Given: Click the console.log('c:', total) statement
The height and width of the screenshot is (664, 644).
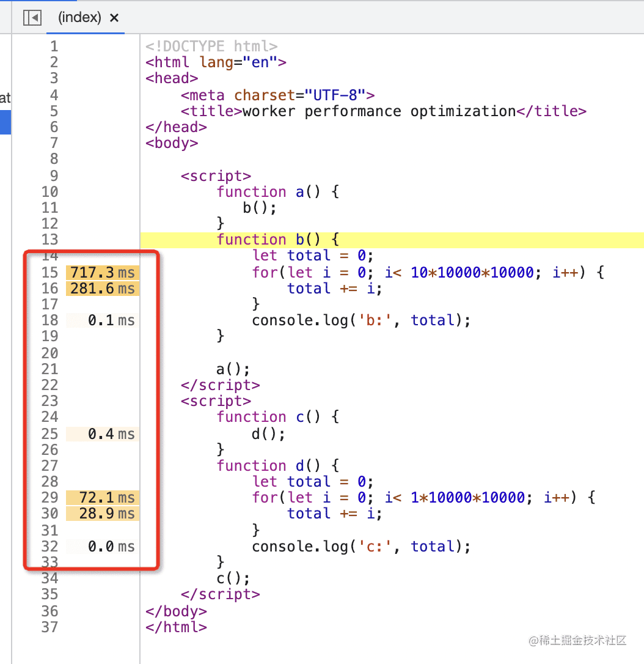Looking at the screenshot, I should click(360, 546).
